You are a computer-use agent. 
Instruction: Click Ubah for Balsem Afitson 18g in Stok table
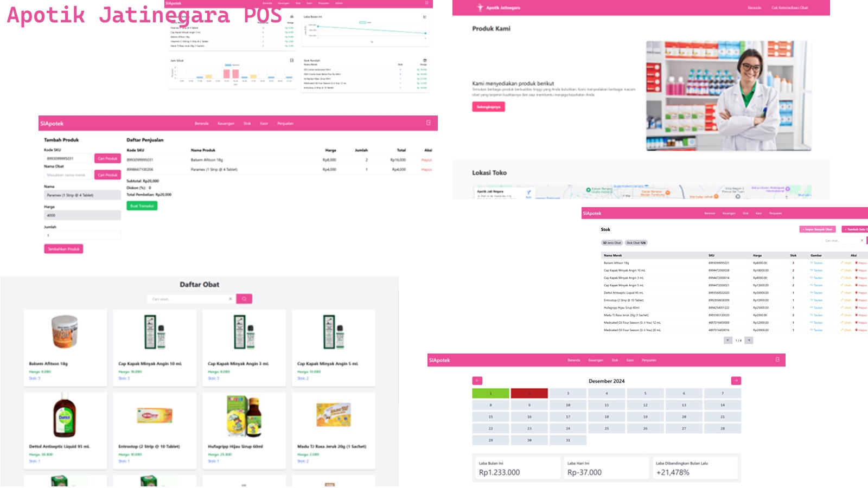click(x=846, y=263)
